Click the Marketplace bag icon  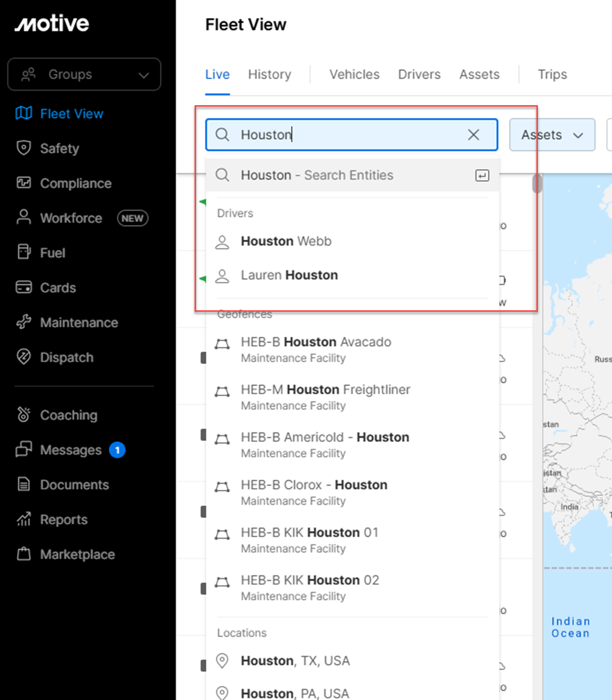coord(24,554)
